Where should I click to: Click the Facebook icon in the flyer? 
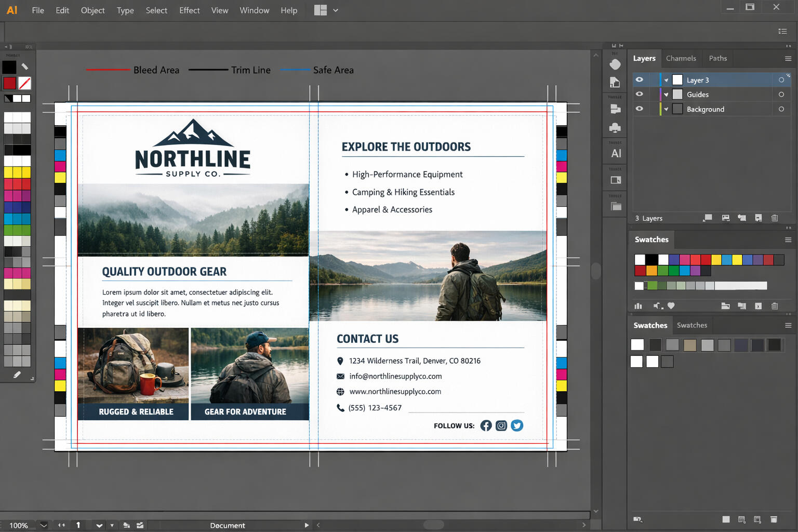click(x=486, y=425)
